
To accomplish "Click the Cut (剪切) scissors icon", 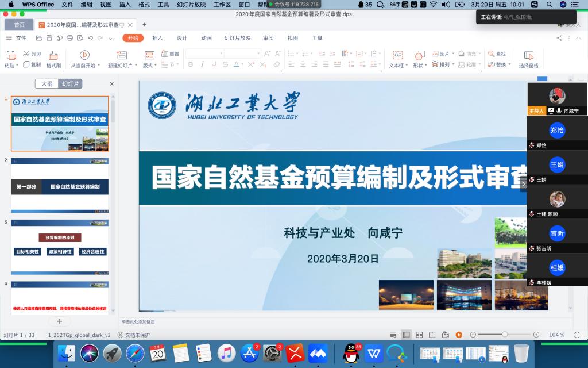I will 26,53.
